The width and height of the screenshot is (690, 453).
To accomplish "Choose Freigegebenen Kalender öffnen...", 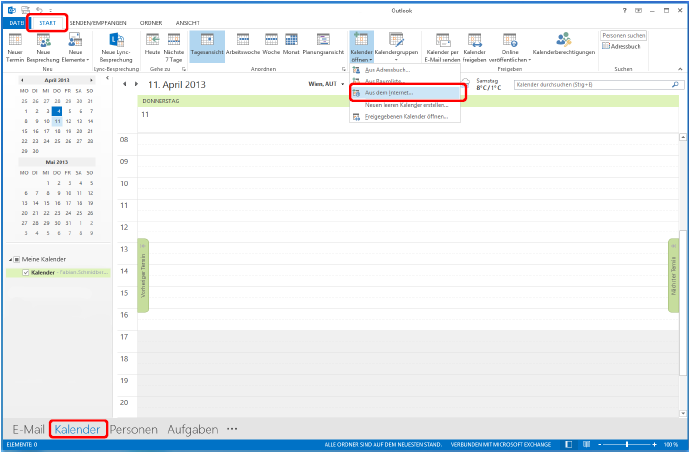I will pos(405,117).
